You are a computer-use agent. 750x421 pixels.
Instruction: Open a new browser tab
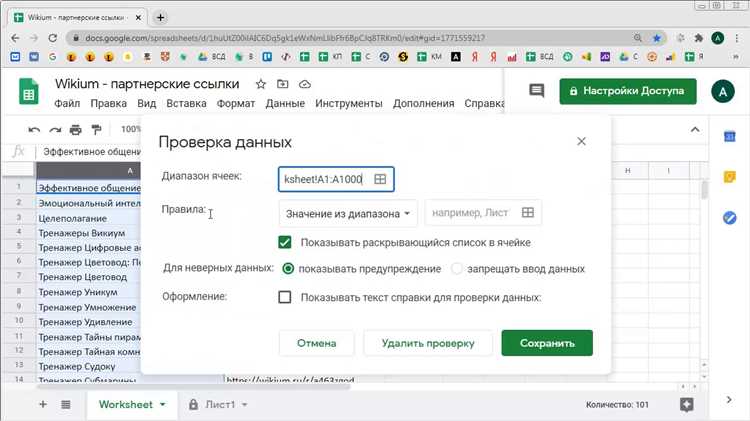tap(160, 18)
